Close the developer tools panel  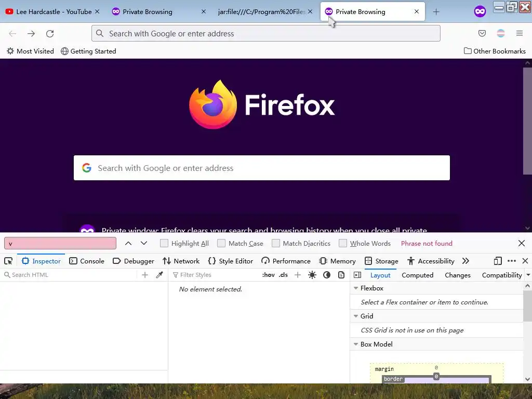click(x=525, y=261)
